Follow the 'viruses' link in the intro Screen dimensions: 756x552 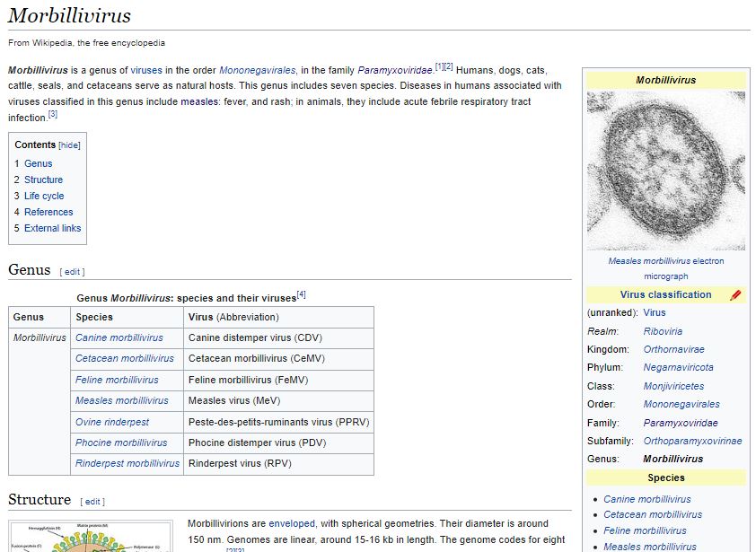tap(146, 70)
